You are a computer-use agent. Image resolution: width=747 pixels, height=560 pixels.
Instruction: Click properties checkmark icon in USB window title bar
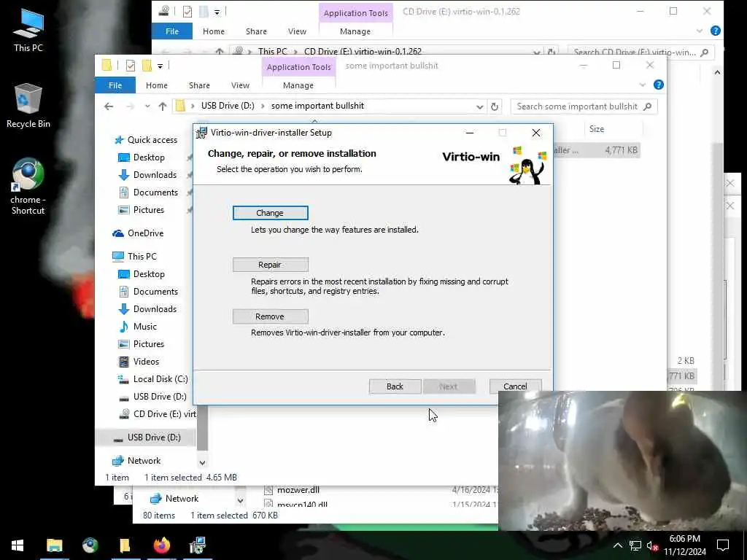click(x=131, y=66)
